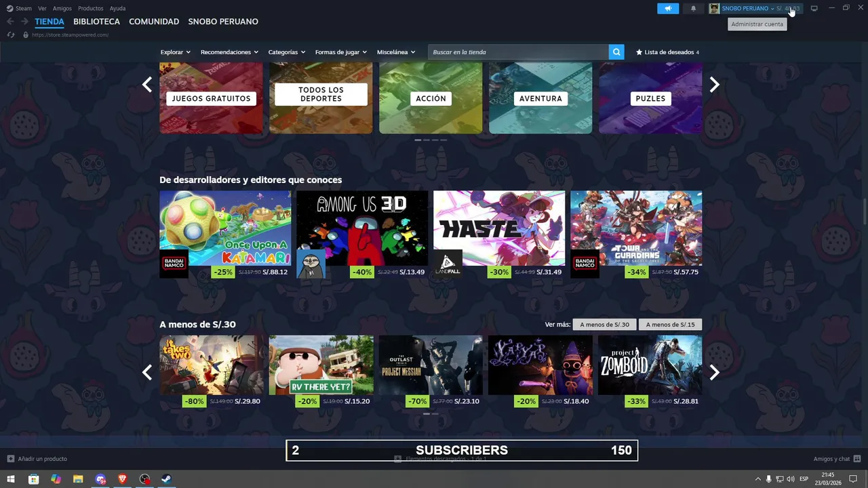This screenshot has width=868, height=488.
Task: Click the Snobo Peruano profile avatar
Action: pos(714,8)
